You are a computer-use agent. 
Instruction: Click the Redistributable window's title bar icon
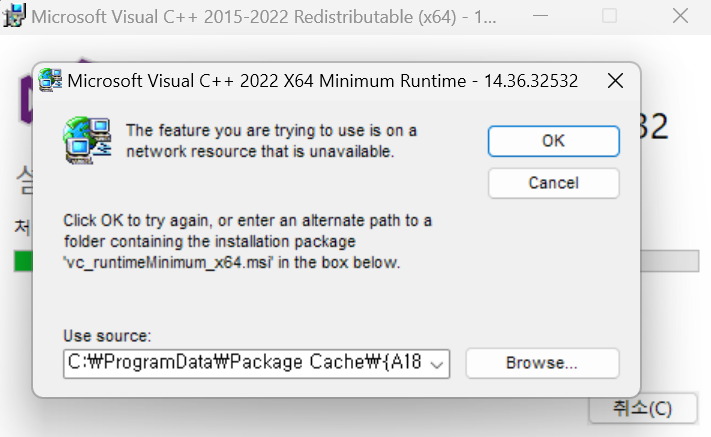pos(14,16)
